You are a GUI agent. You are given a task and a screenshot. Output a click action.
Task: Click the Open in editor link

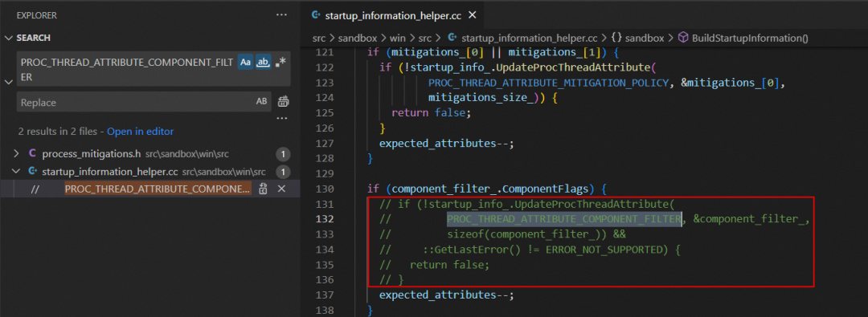tap(140, 132)
